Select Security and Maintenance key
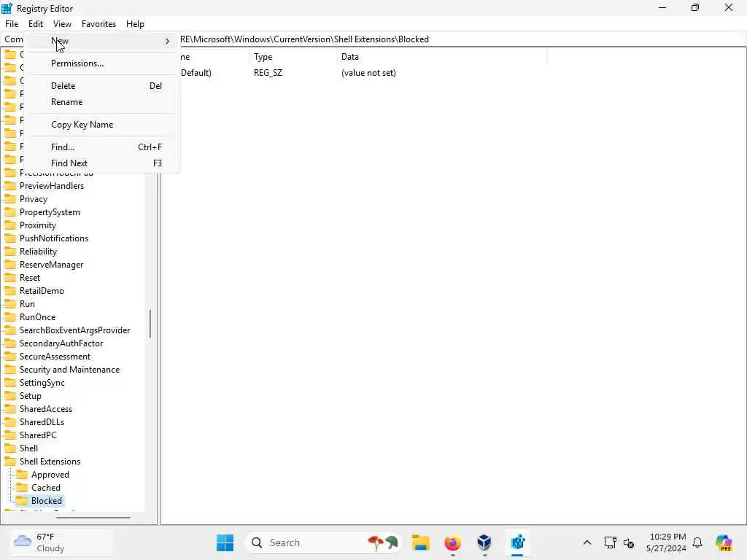Viewport: 747px width, 560px height. point(69,370)
